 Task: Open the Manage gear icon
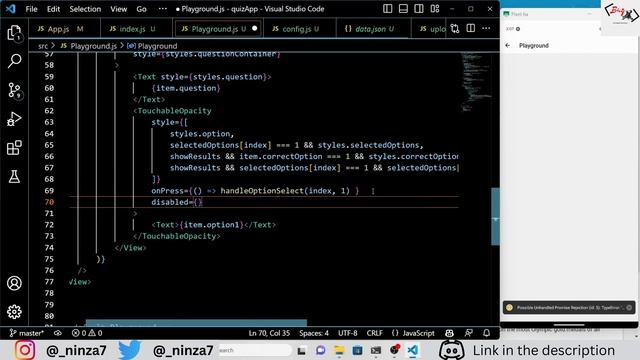(x=14, y=312)
